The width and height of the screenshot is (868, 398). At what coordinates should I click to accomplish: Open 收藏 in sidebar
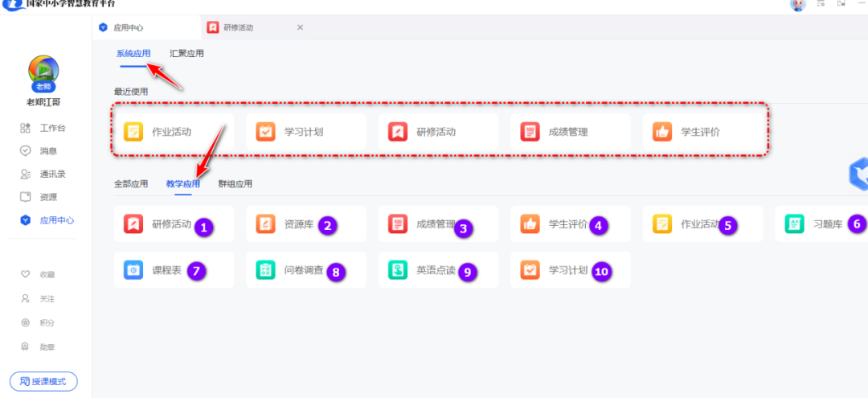click(38, 274)
